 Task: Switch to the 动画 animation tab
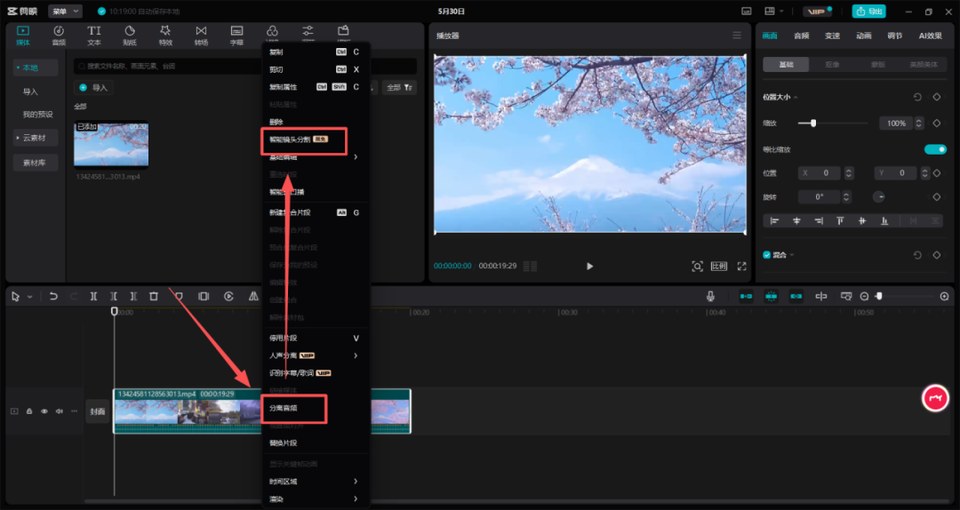click(x=863, y=36)
